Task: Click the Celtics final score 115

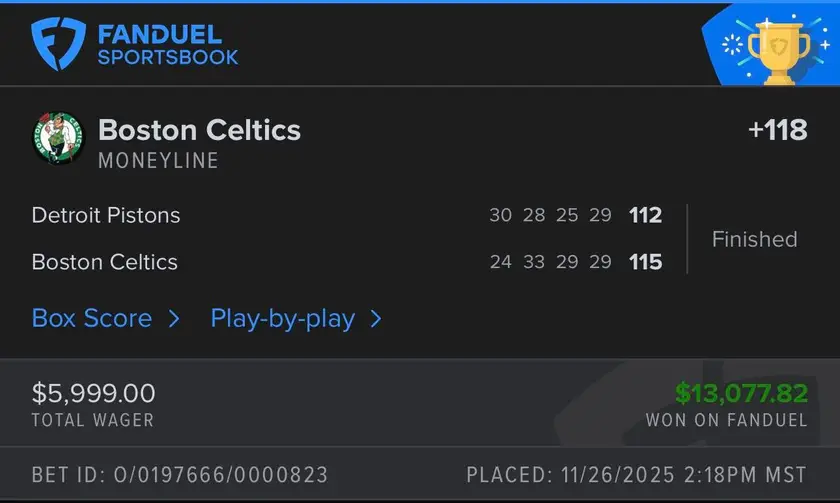Action: coord(645,262)
